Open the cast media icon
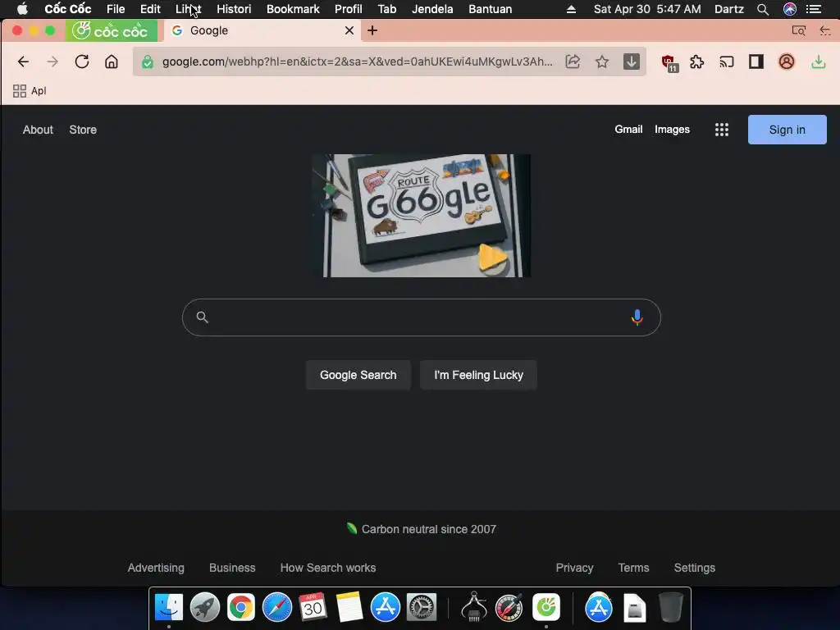 pos(727,62)
